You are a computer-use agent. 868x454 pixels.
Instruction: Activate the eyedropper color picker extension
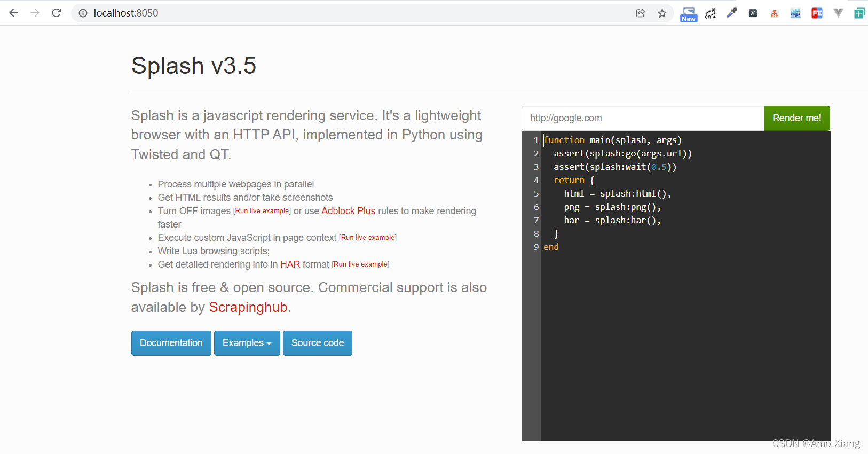point(732,13)
